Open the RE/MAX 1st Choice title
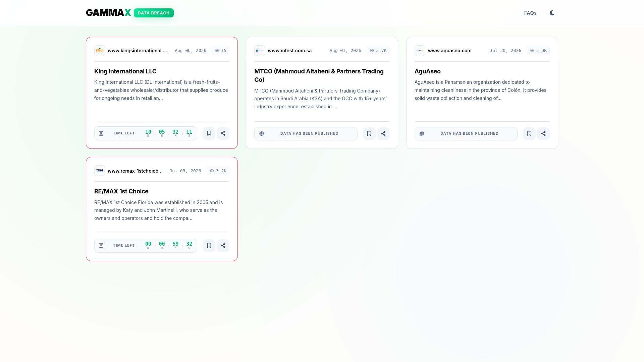 coord(121,191)
